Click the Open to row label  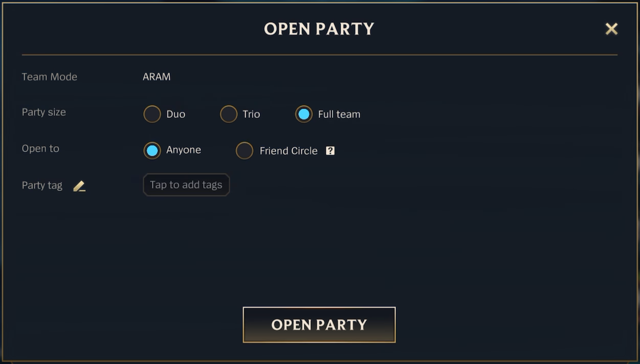[x=40, y=149]
